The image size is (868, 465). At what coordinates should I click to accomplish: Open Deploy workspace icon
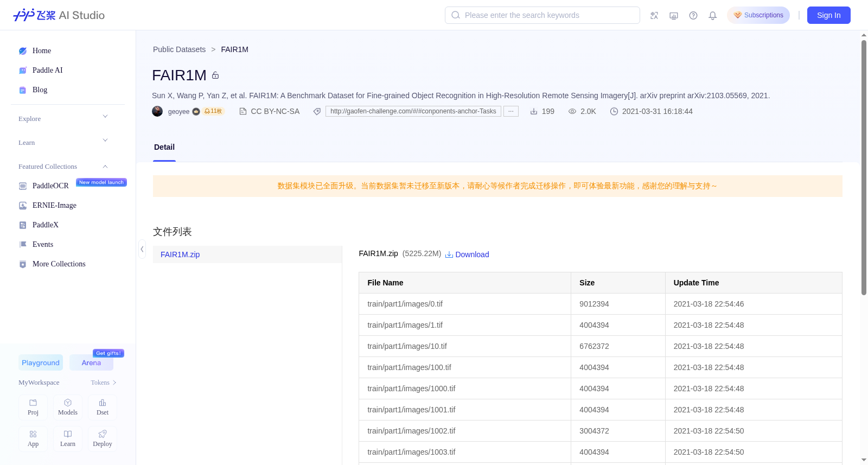103,439
